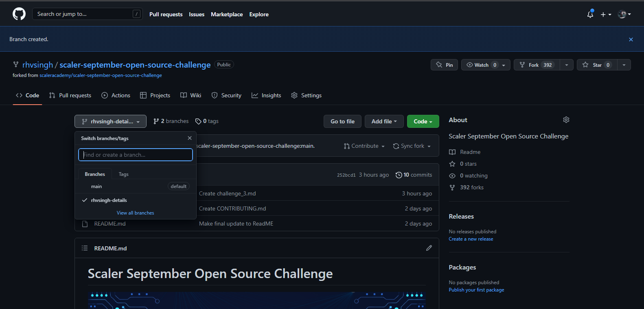Open About settings gear icon
Viewport: 644px width, 309px height.
(566, 120)
